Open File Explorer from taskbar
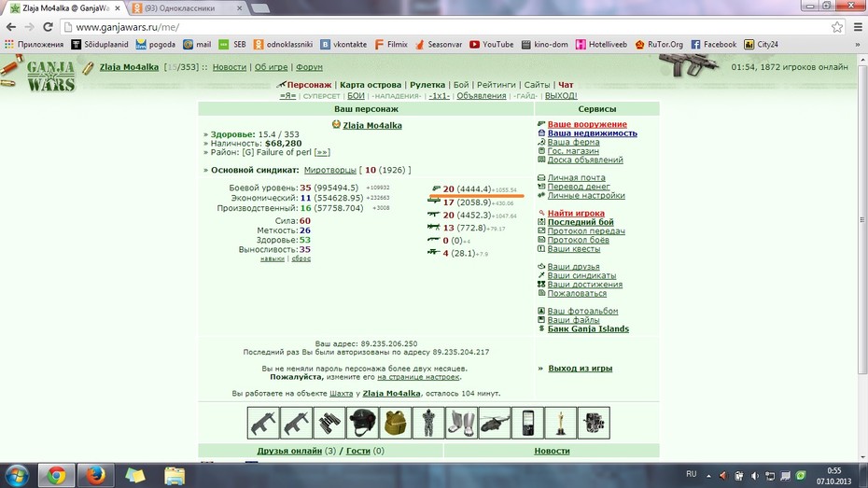Image resolution: width=868 pixels, height=488 pixels. pyautogui.click(x=175, y=476)
